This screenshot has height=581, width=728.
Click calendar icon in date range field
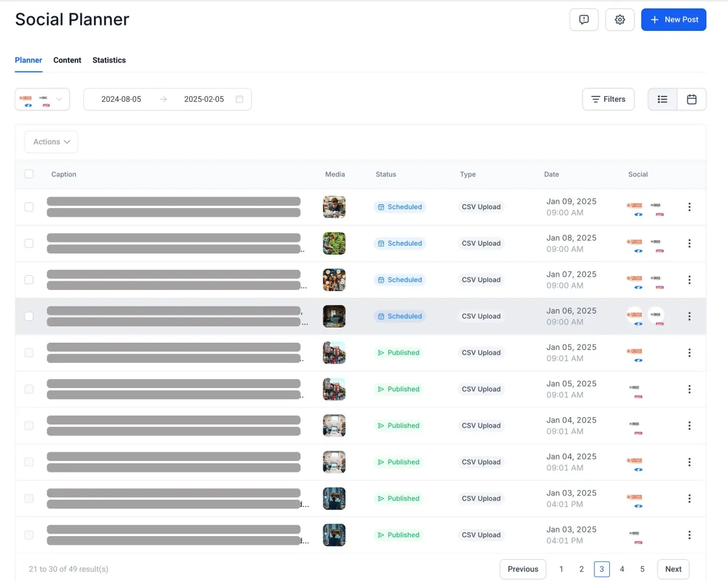239,99
